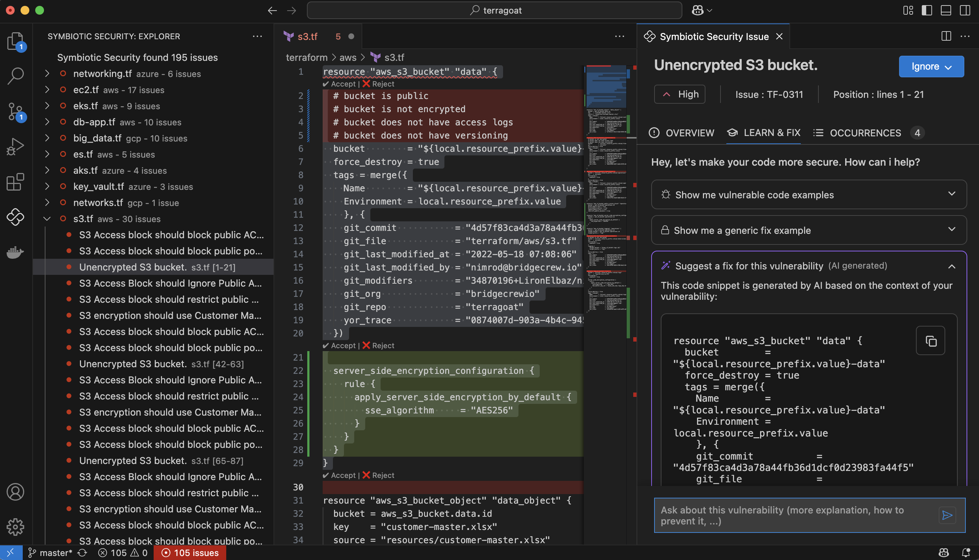Expand ec2.tf issues
The width and height of the screenshot is (979, 560).
coord(47,90)
